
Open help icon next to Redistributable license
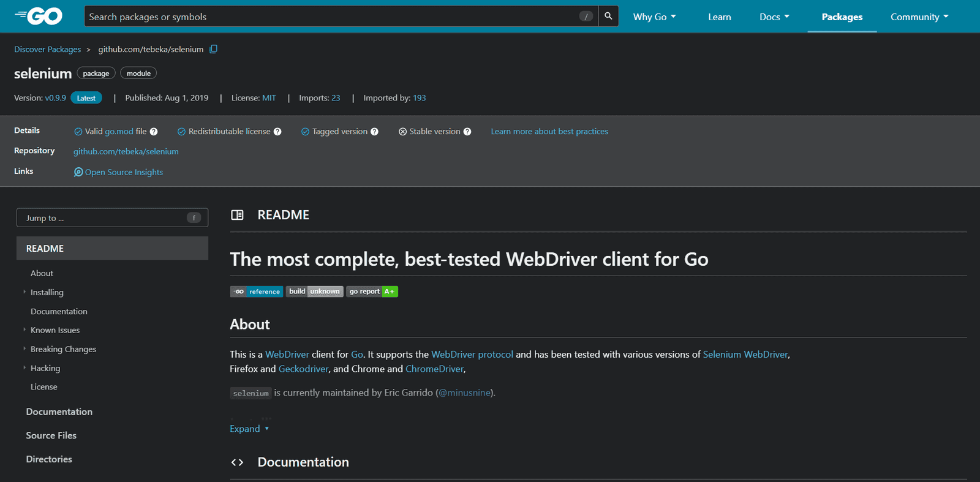[277, 132]
